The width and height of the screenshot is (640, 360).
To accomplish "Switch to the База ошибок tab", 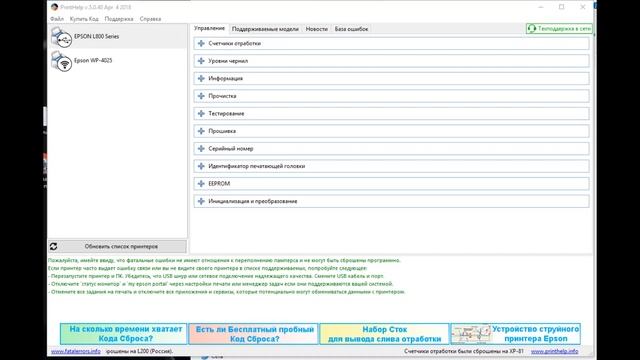I will click(x=351, y=29).
